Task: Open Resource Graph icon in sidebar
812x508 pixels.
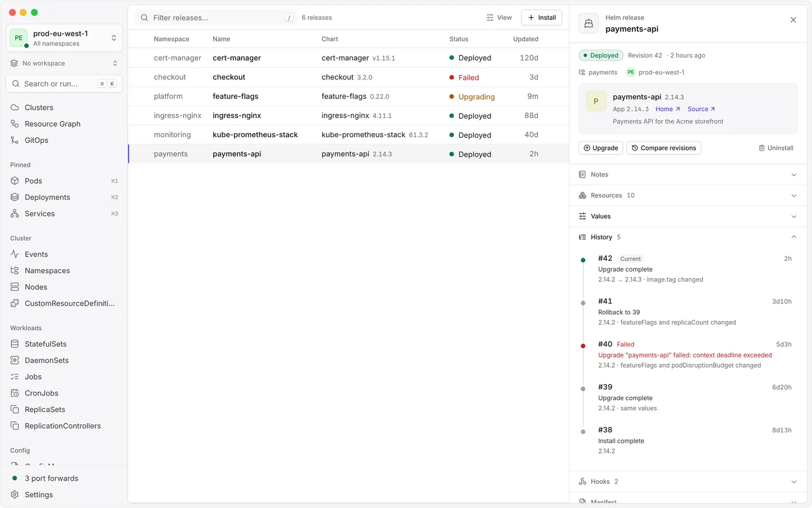Action: 15,124
